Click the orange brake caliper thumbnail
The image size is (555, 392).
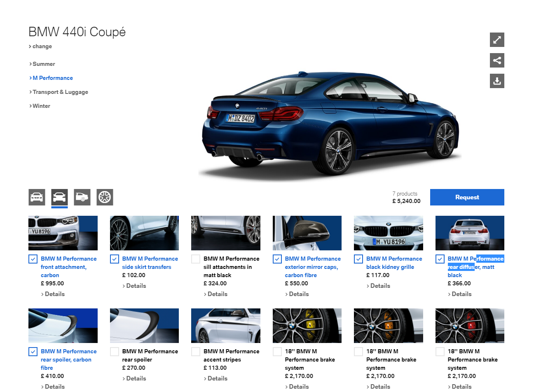pyautogui.click(x=389, y=326)
